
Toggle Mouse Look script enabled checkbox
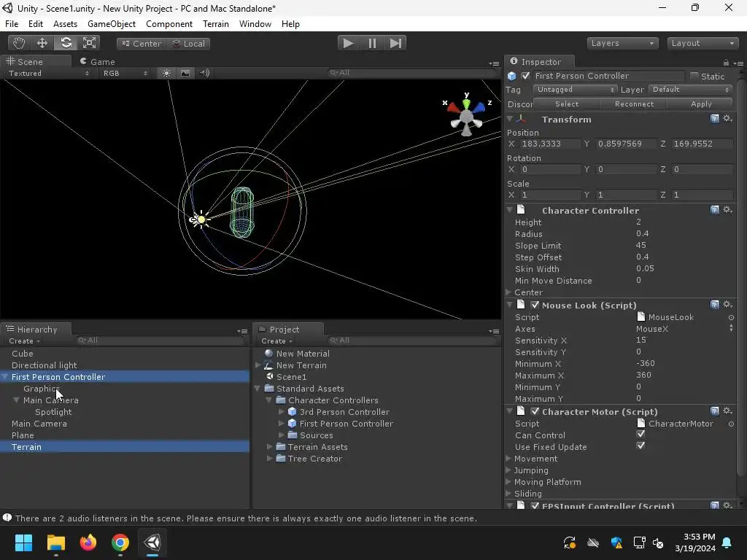(x=535, y=305)
